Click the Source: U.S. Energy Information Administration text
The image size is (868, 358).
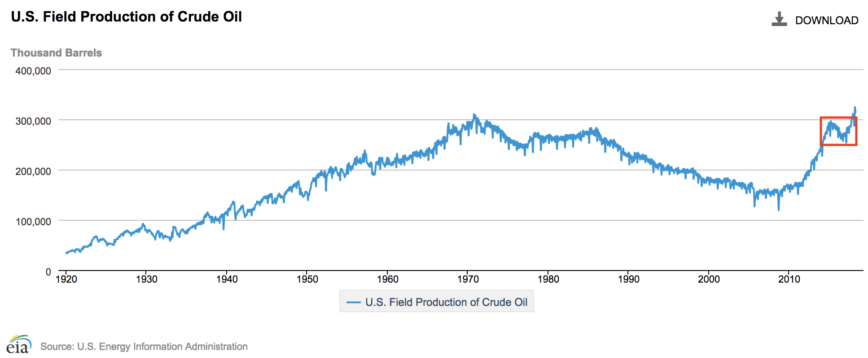(144, 346)
